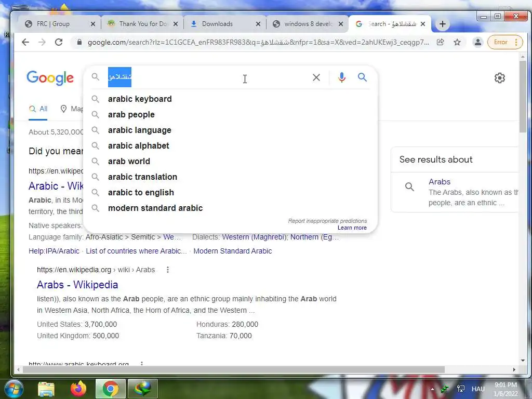Open options menu for Arabs Wikipedia result
Screen dimensions: 532x399
pyautogui.click(x=168, y=270)
